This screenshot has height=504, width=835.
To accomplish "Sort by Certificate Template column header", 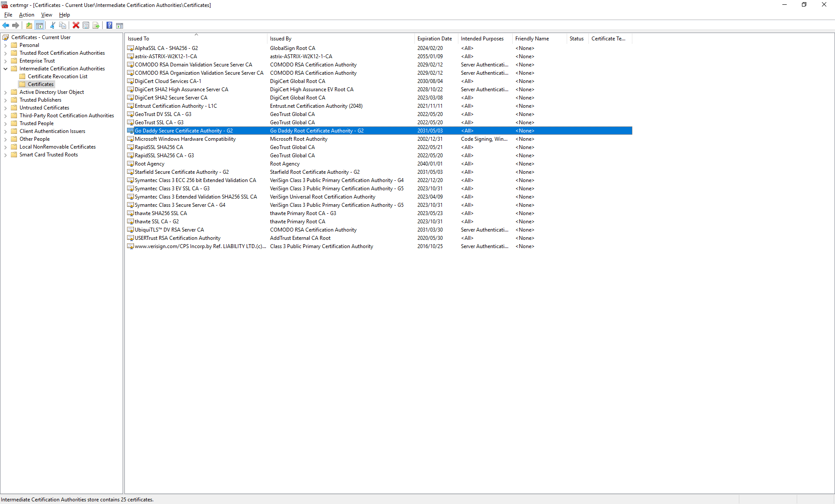I will 610,39.
